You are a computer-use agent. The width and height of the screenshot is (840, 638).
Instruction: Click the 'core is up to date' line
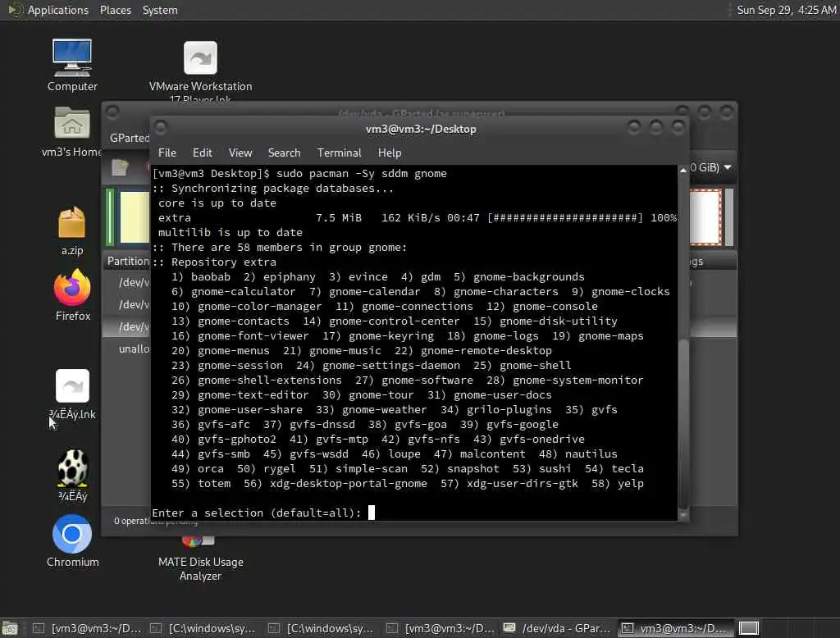pyautogui.click(x=217, y=203)
